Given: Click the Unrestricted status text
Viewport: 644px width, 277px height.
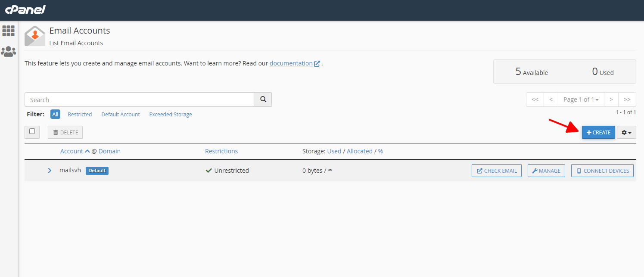Looking at the screenshot, I should point(232,171).
